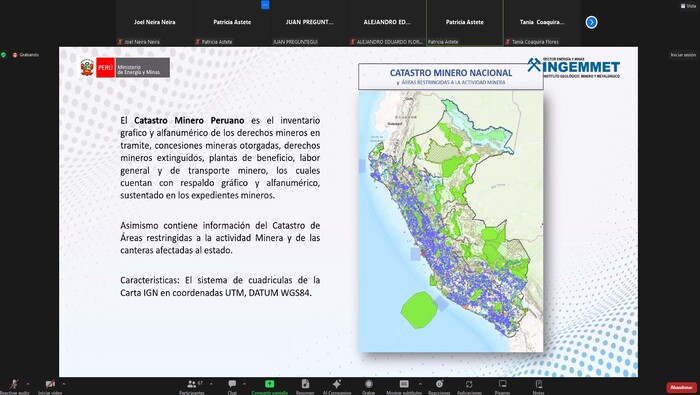Click the 'ÁREAS RESTRINGIDAS A LA ACTIVIDAD MINERA' subtitle

(x=453, y=83)
